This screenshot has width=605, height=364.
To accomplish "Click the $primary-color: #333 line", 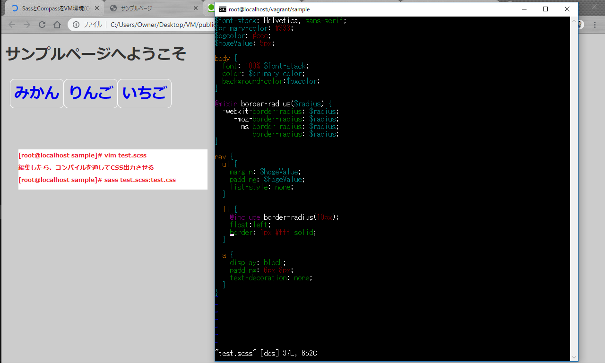I will 254,28.
